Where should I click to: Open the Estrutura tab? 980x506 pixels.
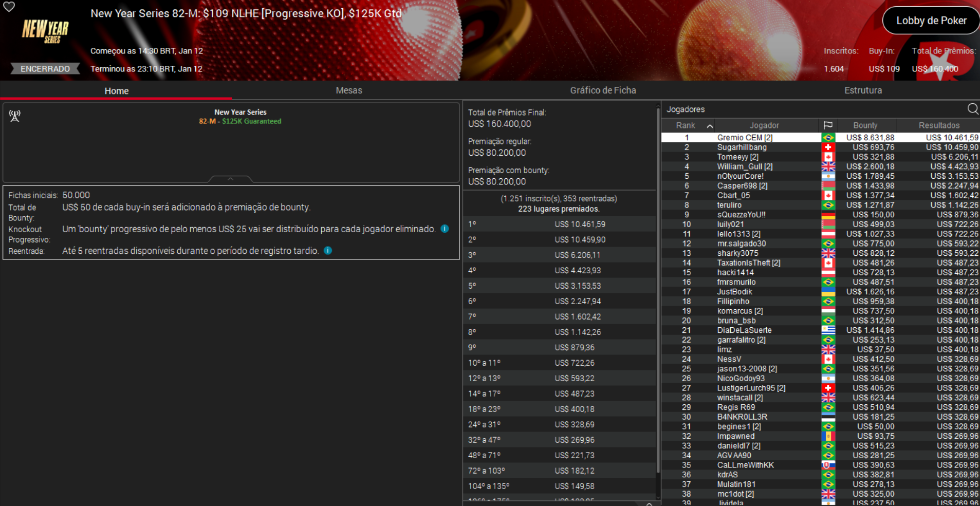[863, 90]
